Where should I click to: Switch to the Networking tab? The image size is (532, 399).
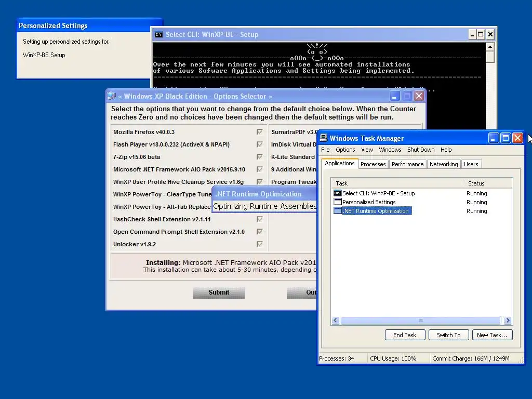click(x=444, y=164)
